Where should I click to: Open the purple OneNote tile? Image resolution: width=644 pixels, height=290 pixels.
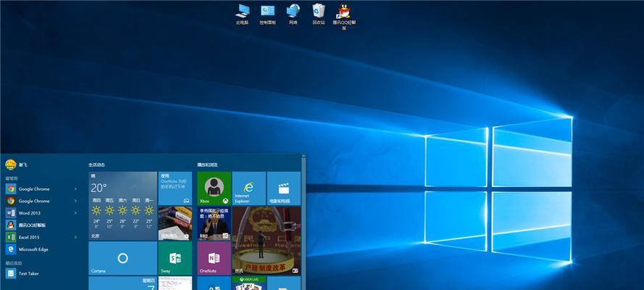coord(214,258)
